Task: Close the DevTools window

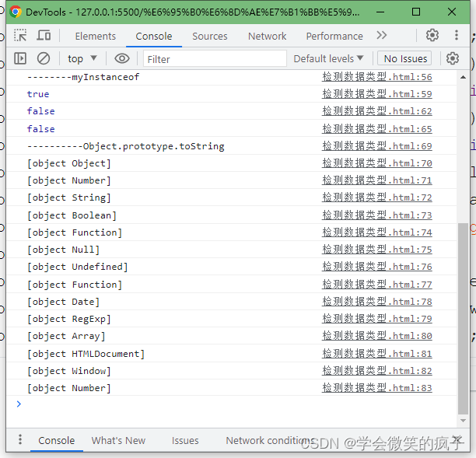Action: point(452,12)
